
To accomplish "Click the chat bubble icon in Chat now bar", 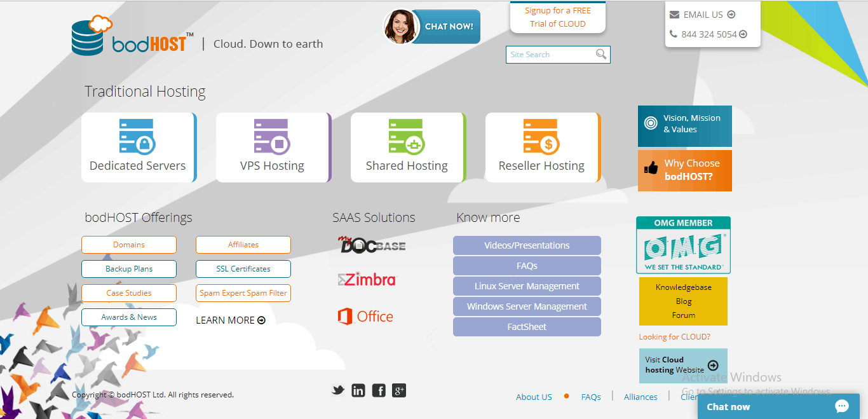I will tap(842, 407).
